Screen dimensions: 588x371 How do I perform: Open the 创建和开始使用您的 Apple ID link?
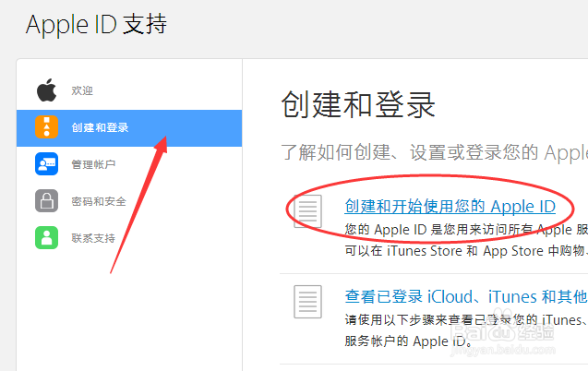coord(450,207)
